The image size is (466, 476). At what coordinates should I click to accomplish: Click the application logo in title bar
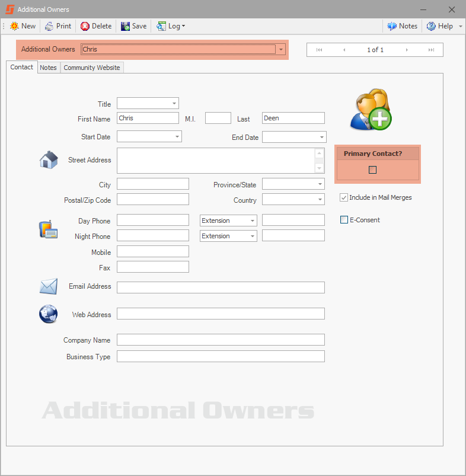(x=10, y=9)
